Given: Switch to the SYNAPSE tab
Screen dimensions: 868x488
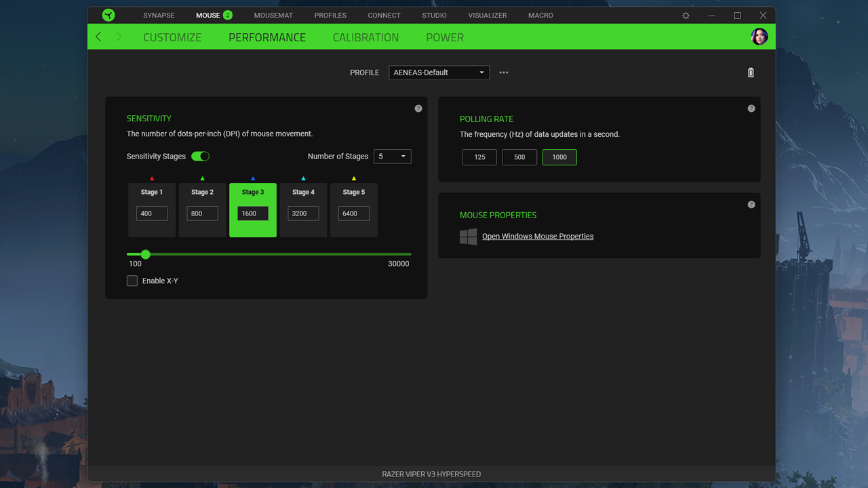Looking at the screenshot, I should click(159, 15).
